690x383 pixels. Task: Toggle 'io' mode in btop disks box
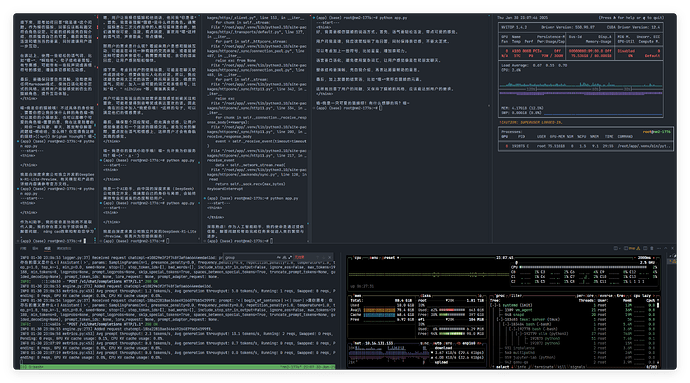(x=480, y=295)
